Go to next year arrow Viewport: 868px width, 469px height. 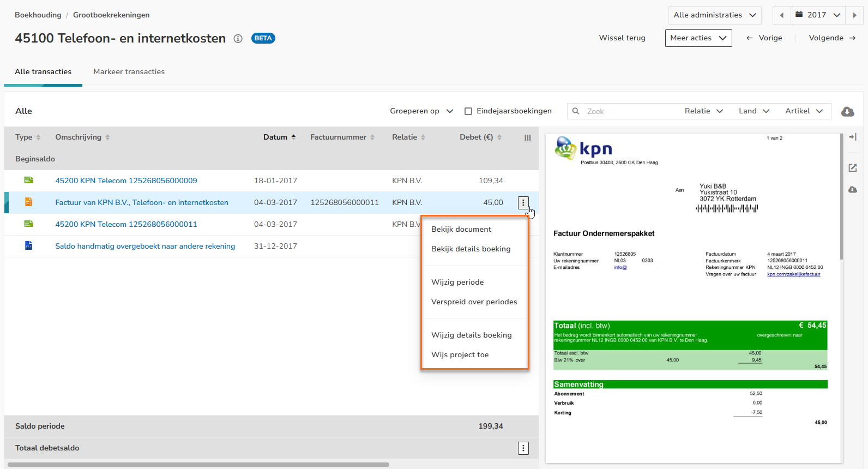coord(854,15)
